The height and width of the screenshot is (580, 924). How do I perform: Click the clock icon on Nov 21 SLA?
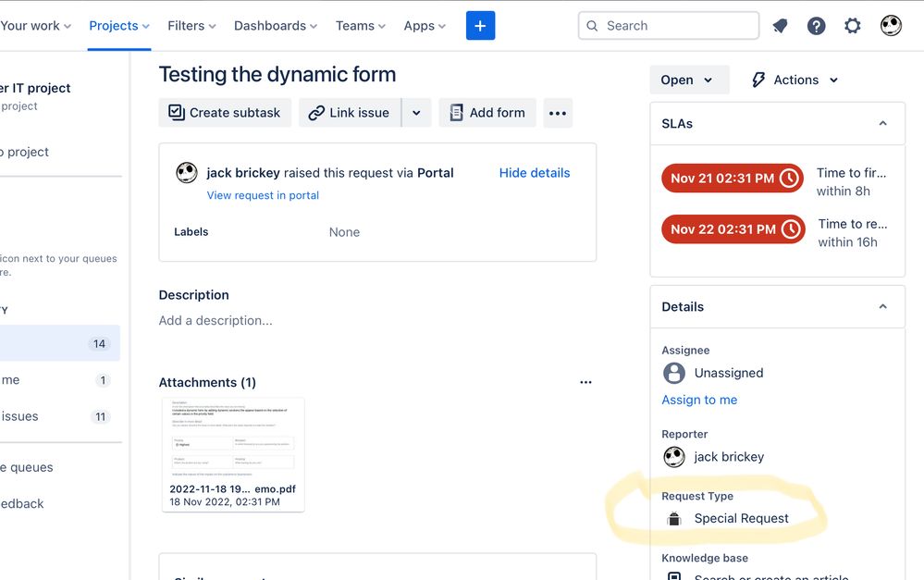click(x=790, y=178)
